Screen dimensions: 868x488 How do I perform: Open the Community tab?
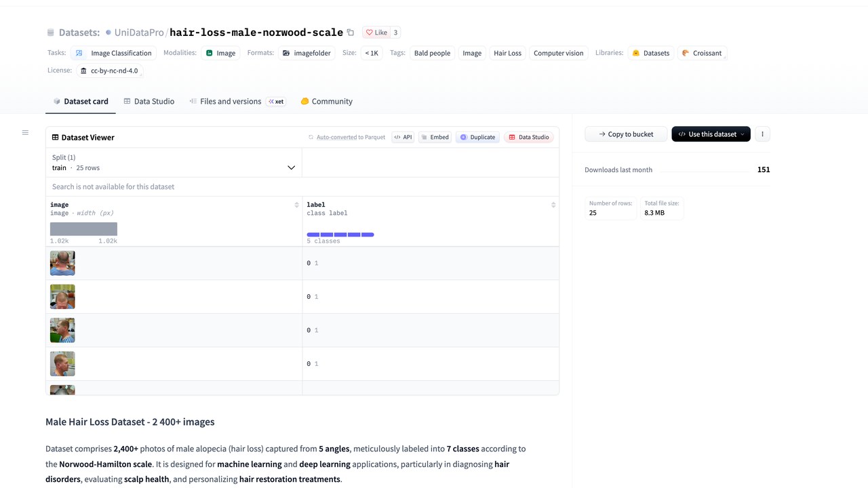click(x=326, y=102)
